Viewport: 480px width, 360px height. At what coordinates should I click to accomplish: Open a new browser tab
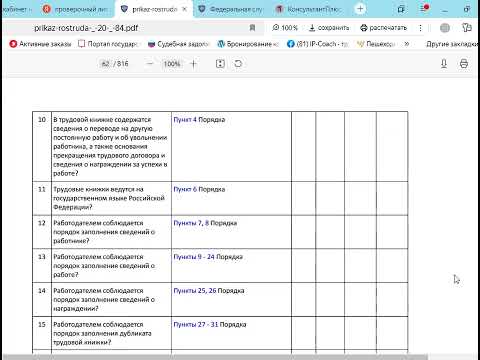pos(360,9)
